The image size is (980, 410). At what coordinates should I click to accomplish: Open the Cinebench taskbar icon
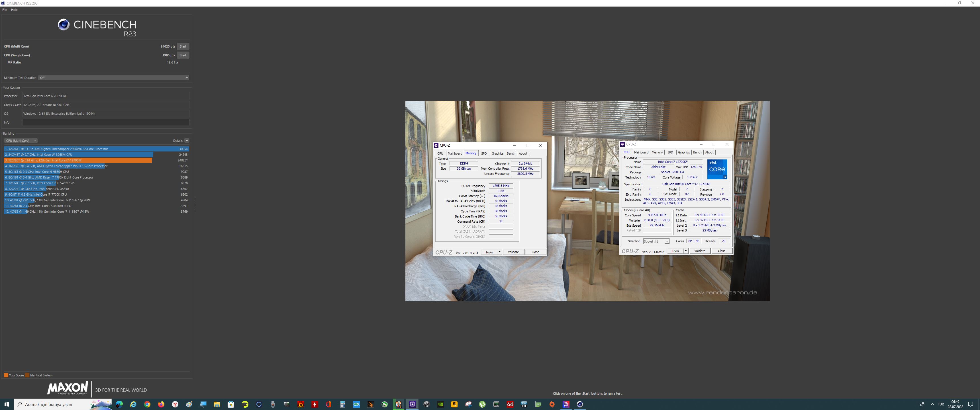click(x=580, y=404)
